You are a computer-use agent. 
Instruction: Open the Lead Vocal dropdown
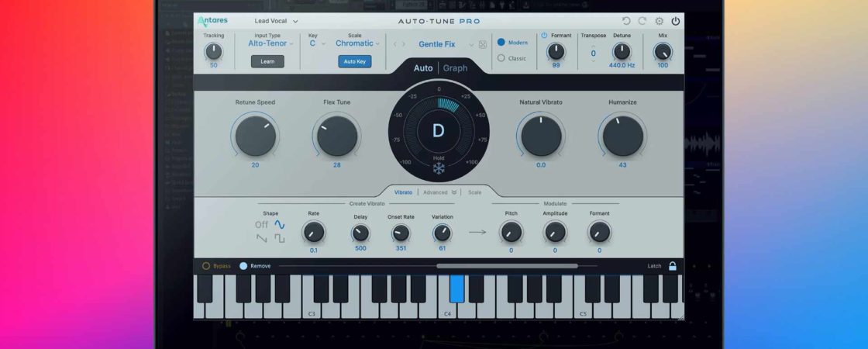click(276, 21)
